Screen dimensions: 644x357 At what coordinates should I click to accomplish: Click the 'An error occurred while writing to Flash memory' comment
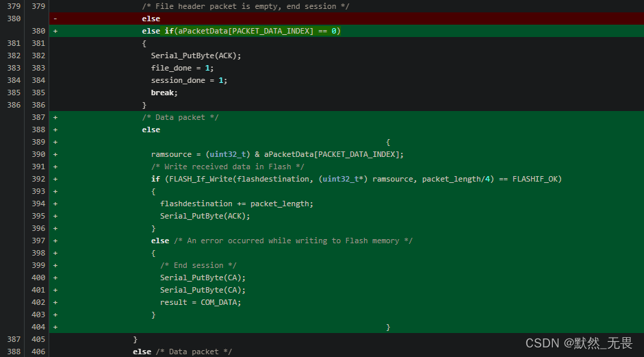coord(293,241)
